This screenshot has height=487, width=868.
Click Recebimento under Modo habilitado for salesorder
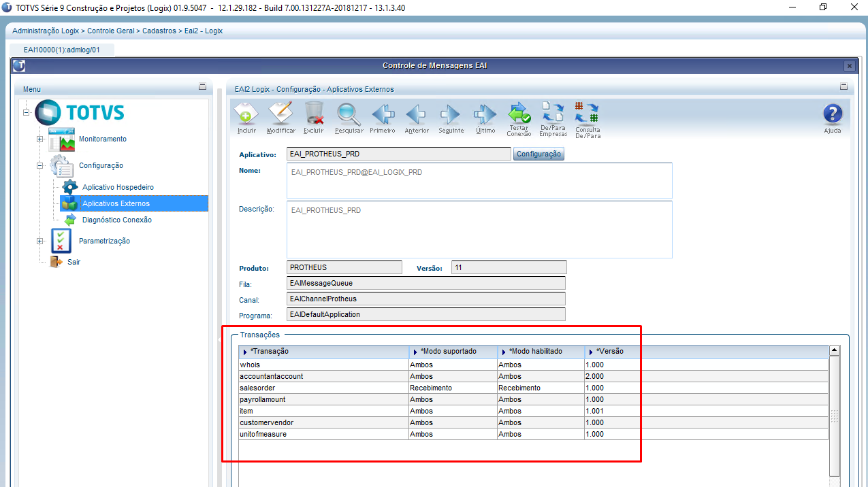point(519,388)
